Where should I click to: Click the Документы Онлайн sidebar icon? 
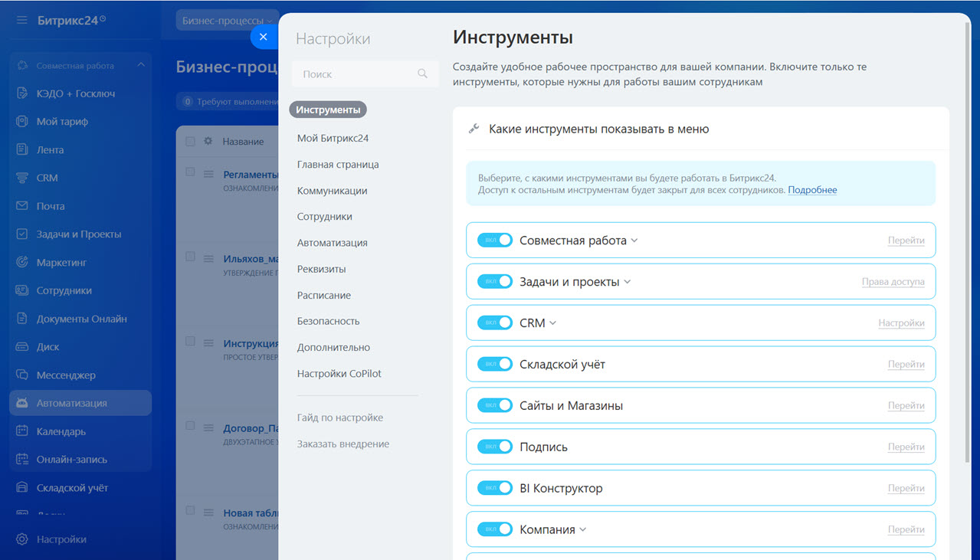coord(22,319)
